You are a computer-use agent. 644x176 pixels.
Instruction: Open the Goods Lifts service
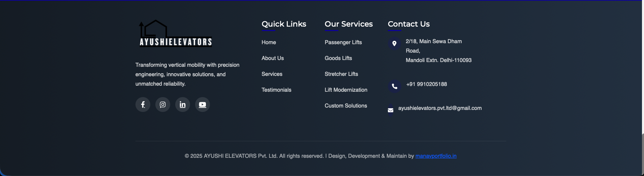tap(338, 58)
